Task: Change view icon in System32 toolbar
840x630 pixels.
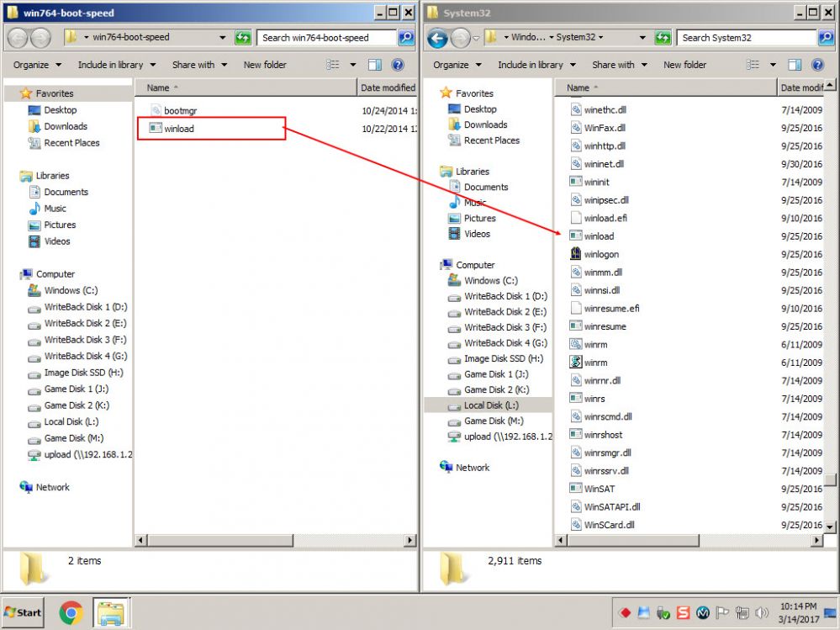Action: click(753, 65)
